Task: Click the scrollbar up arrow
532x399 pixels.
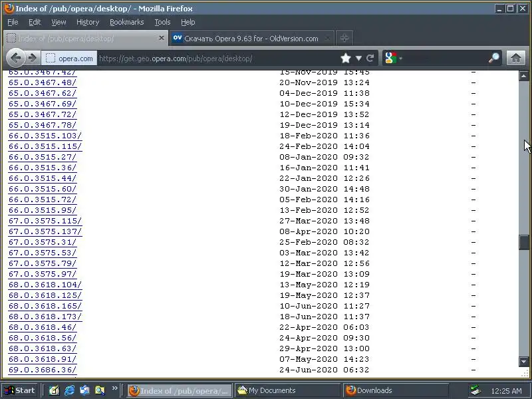Action: [523, 76]
